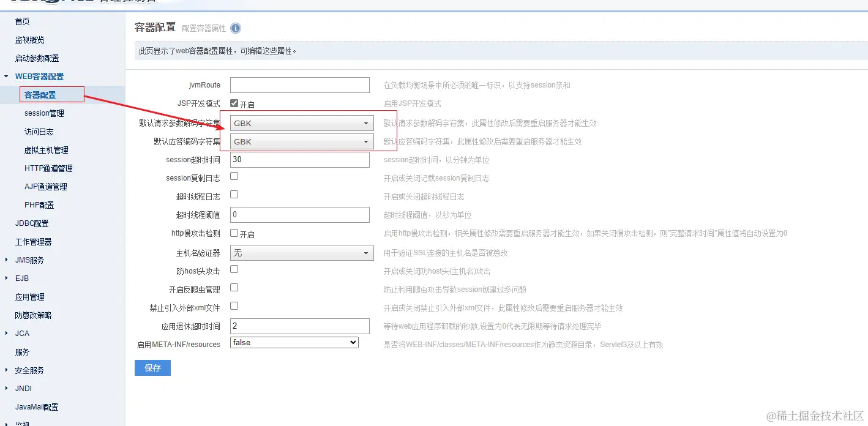Open JDBC配置 in the sidebar

pyautogui.click(x=32, y=223)
